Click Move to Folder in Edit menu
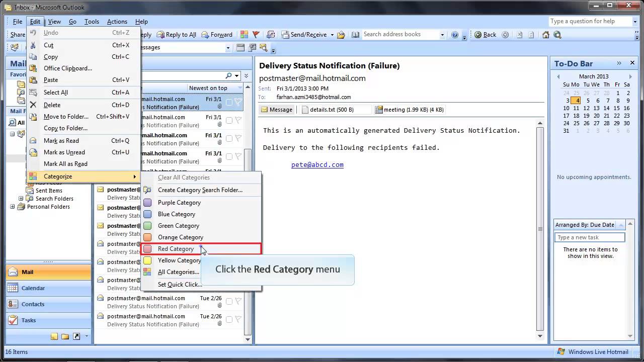The image size is (644, 362). [x=84, y=117]
